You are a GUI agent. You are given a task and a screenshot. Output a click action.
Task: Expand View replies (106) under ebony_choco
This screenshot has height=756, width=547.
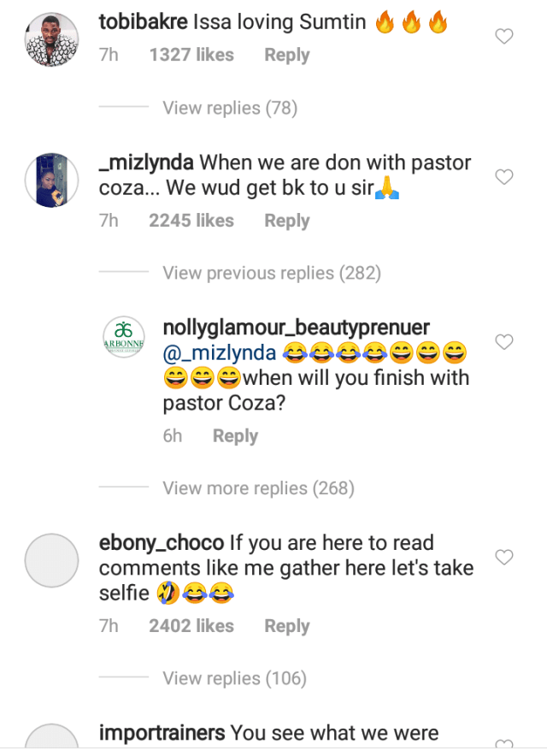click(234, 678)
